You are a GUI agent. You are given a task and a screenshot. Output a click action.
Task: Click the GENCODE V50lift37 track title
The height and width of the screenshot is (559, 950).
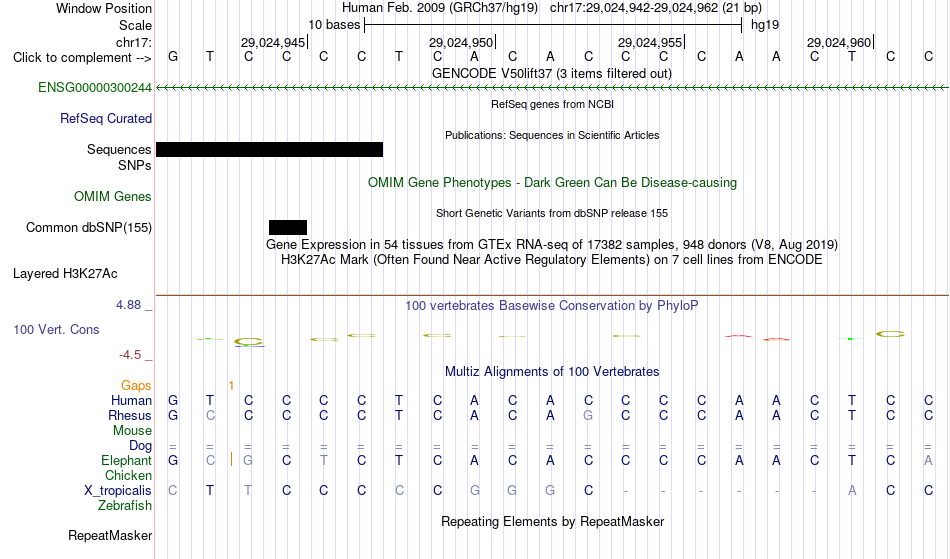(552, 73)
